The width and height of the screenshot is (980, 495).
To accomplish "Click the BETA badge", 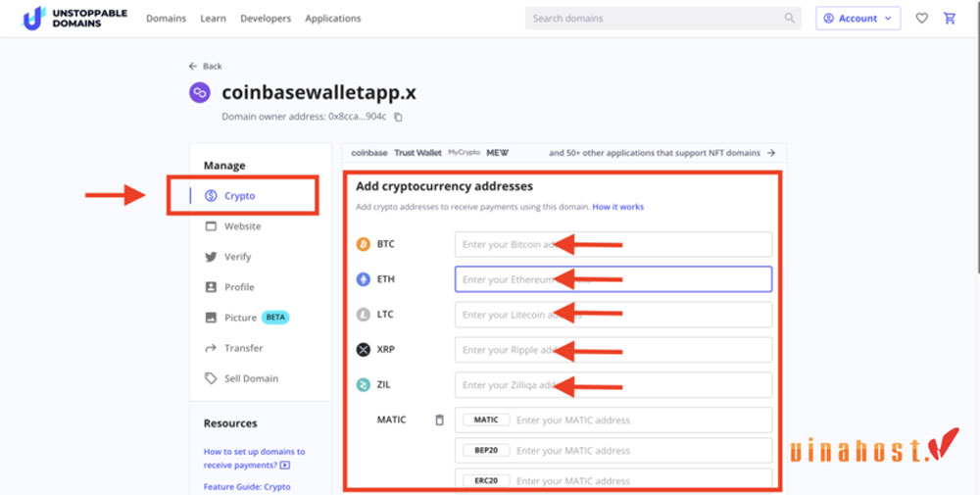I will click(275, 318).
